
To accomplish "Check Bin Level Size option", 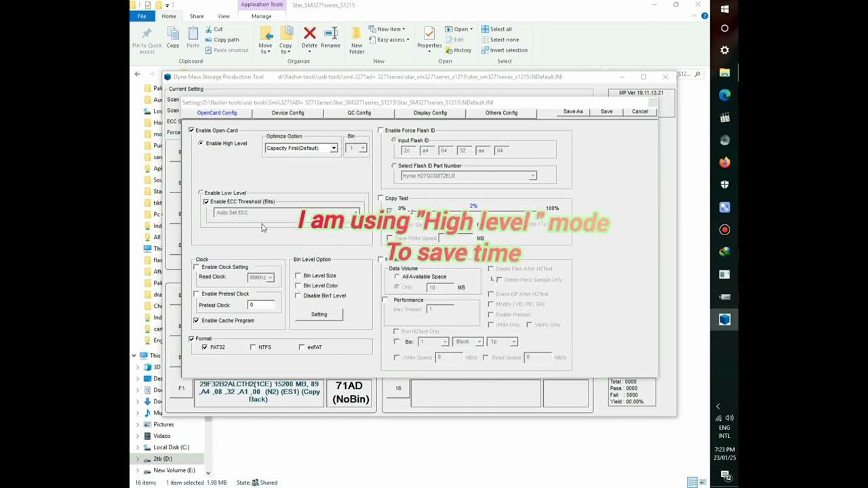I will coord(298,276).
